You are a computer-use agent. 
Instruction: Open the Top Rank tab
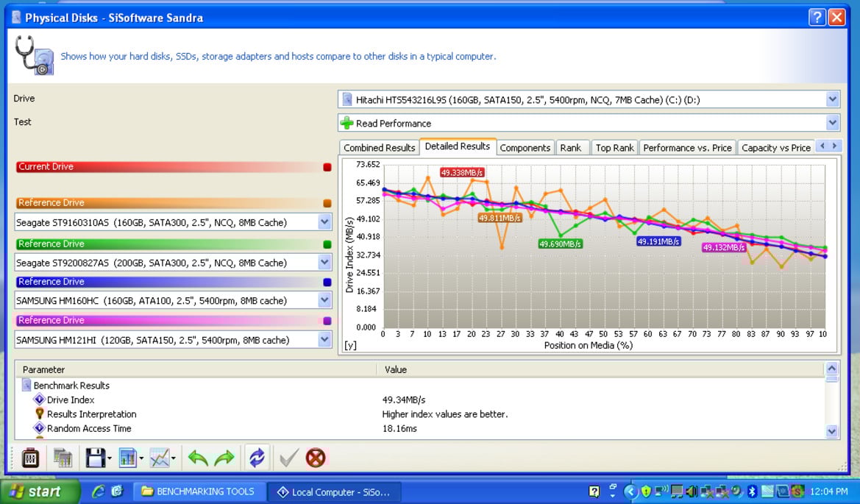[x=615, y=148]
